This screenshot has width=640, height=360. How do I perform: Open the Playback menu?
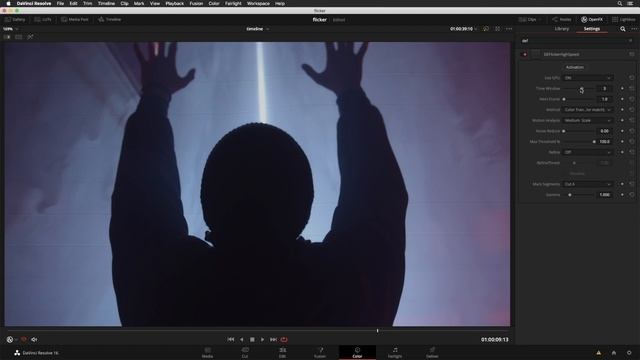pyautogui.click(x=174, y=3)
